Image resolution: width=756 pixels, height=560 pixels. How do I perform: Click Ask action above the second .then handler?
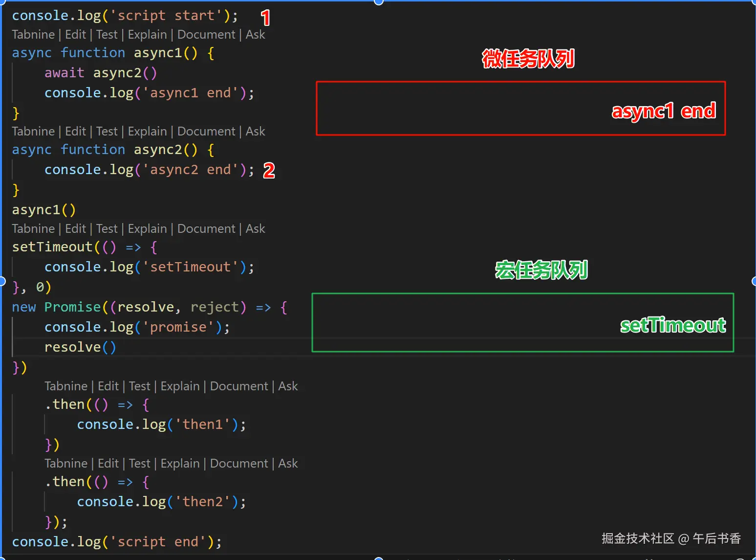tap(288, 463)
